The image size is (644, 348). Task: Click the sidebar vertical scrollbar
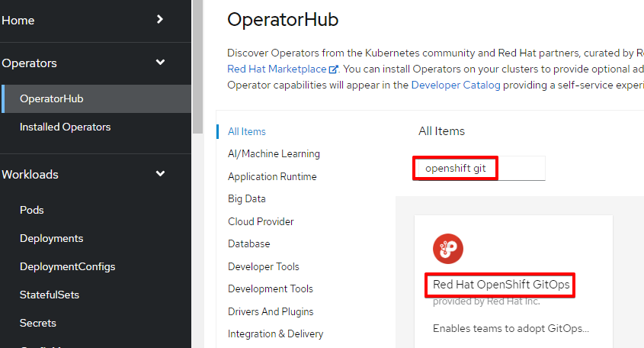coord(197,66)
